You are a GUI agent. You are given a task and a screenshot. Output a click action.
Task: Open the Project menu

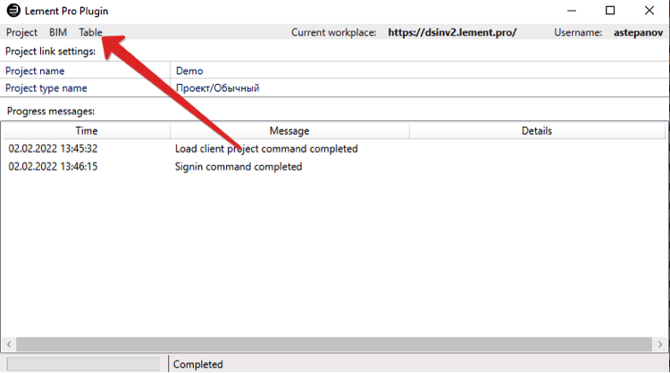pyautogui.click(x=21, y=32)
